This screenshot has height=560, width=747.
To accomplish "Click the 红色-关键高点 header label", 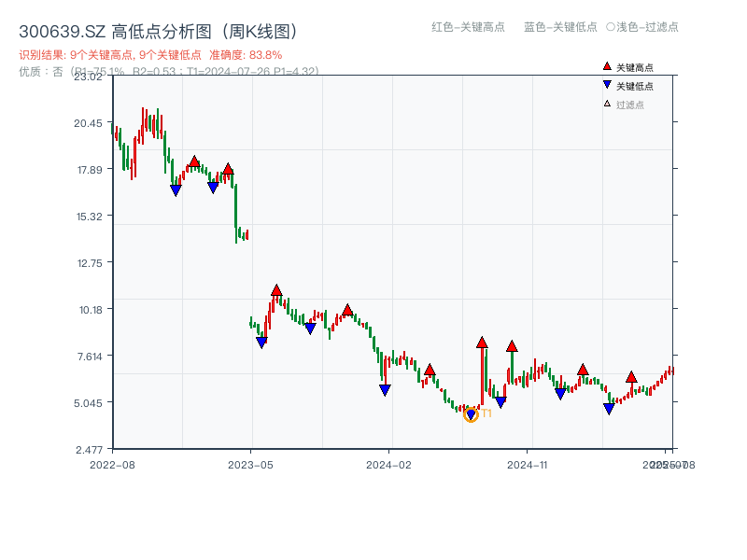I will click(x=470, y=27).
